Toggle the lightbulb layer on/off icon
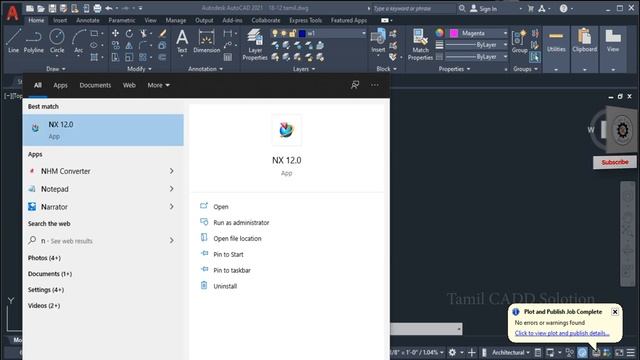Image resolution: width=640 pixels, height=360 pixels. (x=275, y=33)
